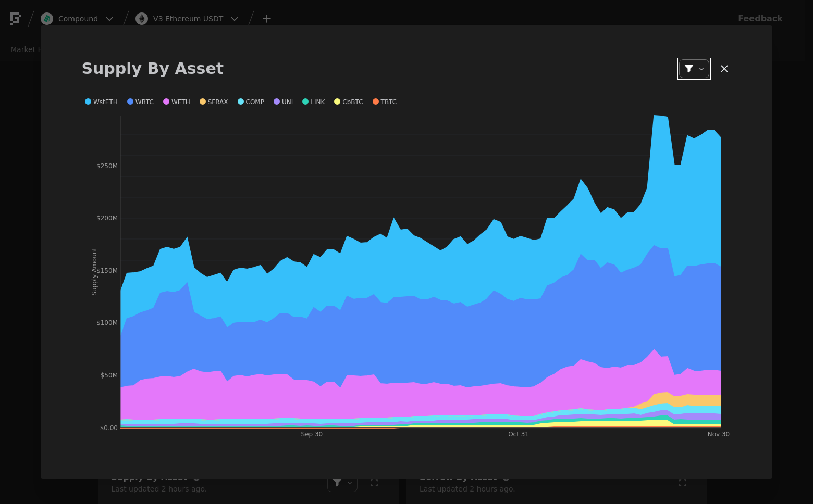
Task: Toggle LINK legend entry
Action: tap(313, 102)
